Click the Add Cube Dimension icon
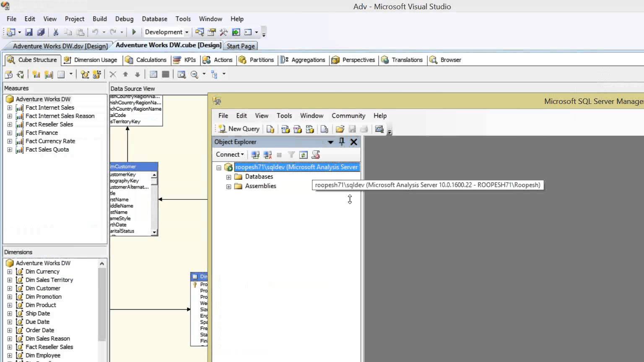The height and width of the screenshot is (362, 644). point(85,74)
